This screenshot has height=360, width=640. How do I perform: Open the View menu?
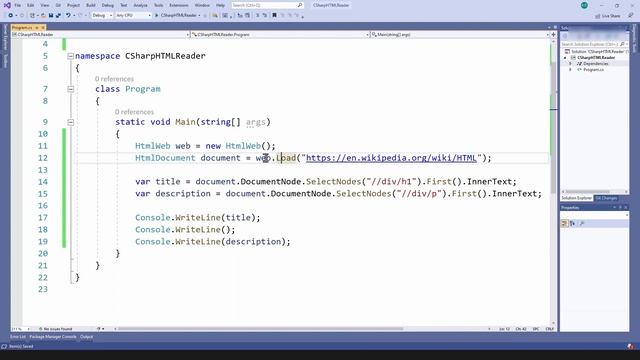44,5
